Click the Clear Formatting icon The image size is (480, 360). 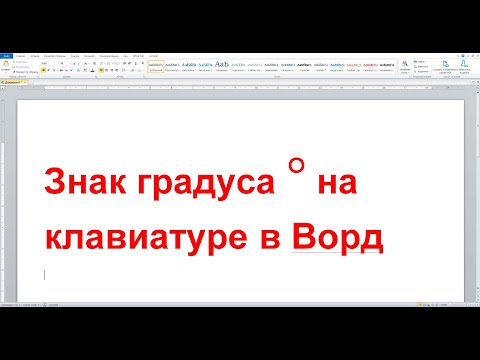pyautogui.click(x=94, y=63)
